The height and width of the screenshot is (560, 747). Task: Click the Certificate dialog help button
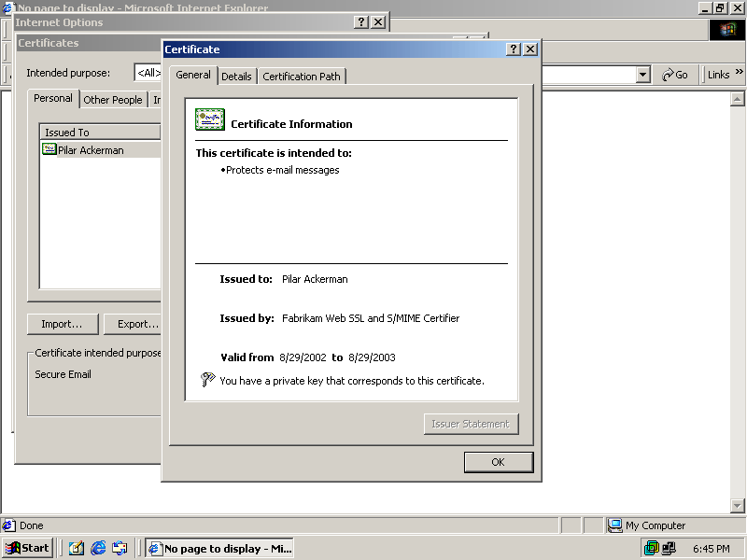pos(514,49)
